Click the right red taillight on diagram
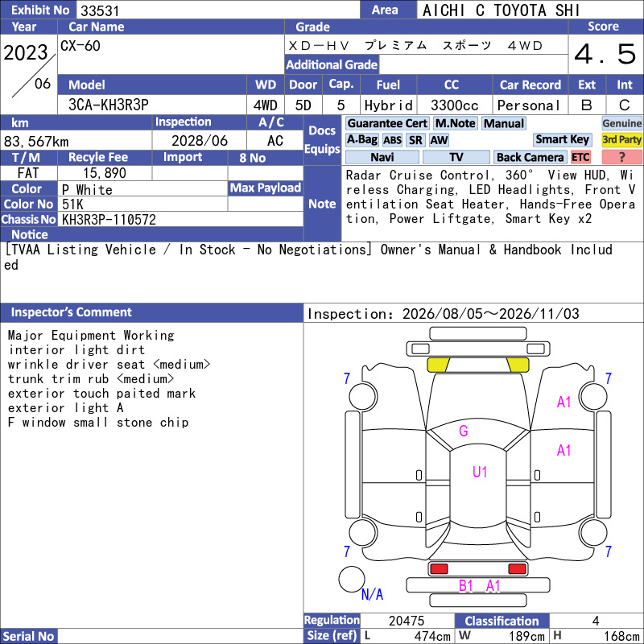The height and width of the screenshot is (644, 644). point(517,569)
